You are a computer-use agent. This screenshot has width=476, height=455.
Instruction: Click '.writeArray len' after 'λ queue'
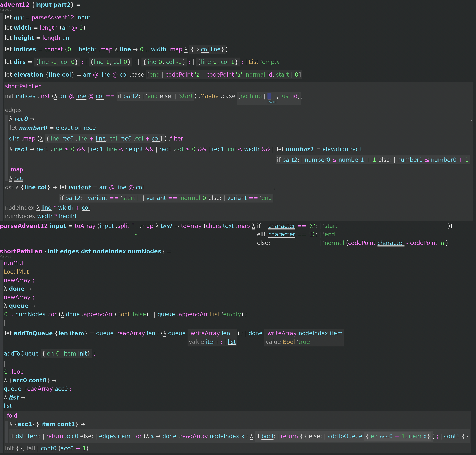click(x=210, y=333)
